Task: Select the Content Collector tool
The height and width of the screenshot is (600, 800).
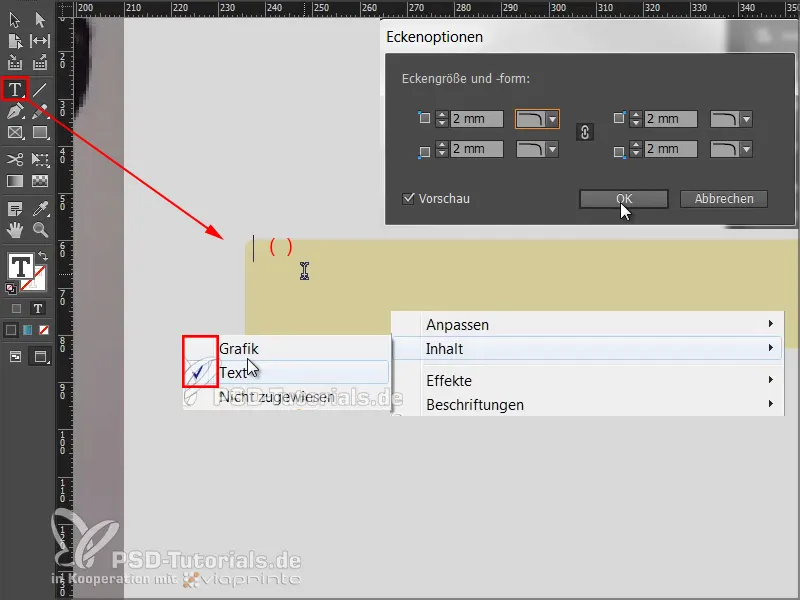Action: pyautogui.click(x=15, y=63)
